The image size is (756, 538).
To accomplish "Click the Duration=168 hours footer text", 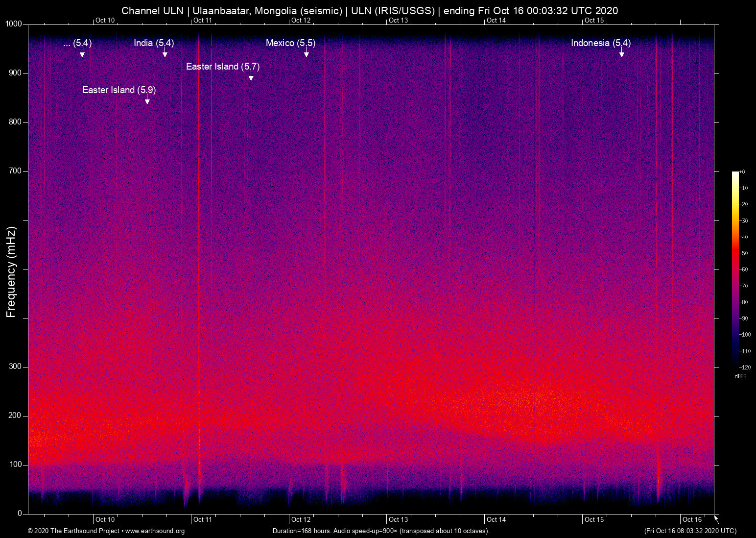I will (x=381, y=531).
